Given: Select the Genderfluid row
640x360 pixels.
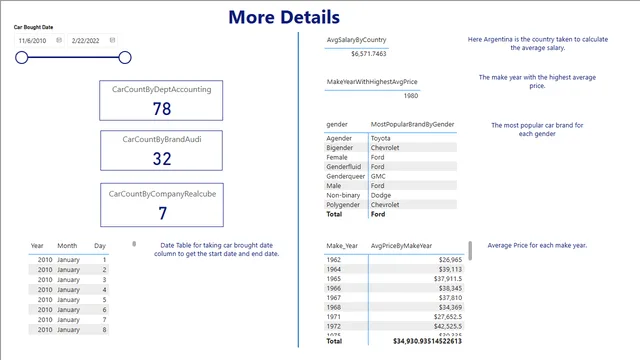Looking at the screenshot, I should click(391, 167).
